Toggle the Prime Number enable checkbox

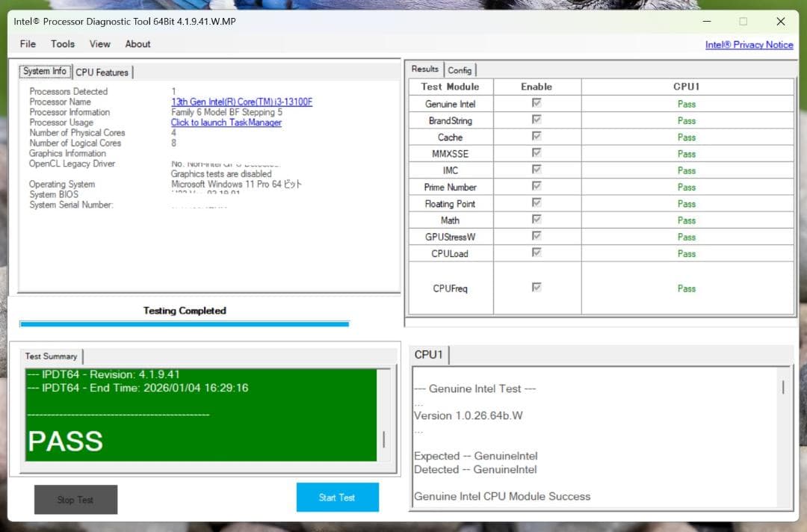[537, 186]
